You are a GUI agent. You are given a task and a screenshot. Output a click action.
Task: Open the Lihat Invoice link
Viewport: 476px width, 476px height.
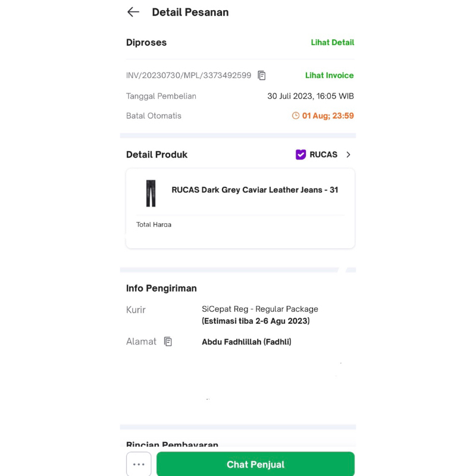(x=329, y=76)
